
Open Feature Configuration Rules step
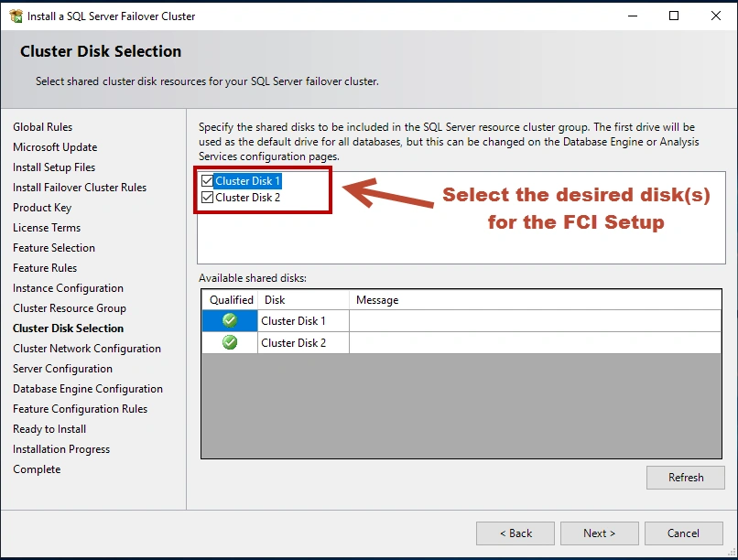[80, 409]
